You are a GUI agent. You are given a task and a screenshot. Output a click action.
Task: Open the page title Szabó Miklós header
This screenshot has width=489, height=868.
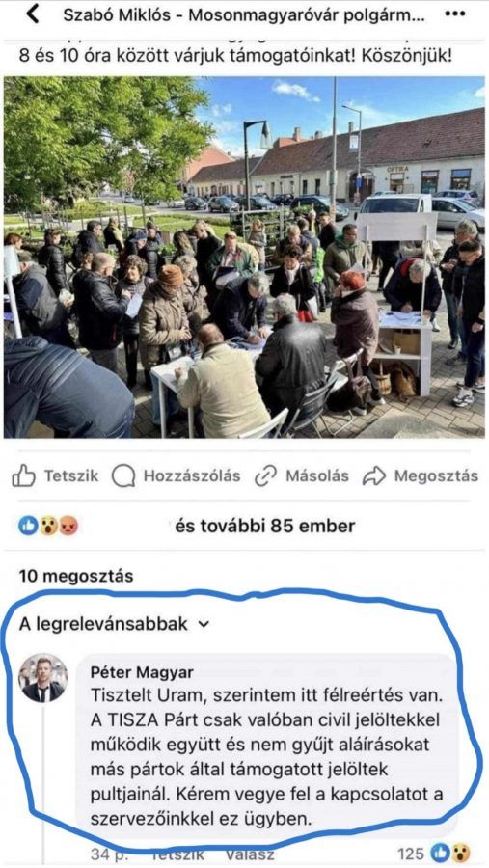click(244, 14)
